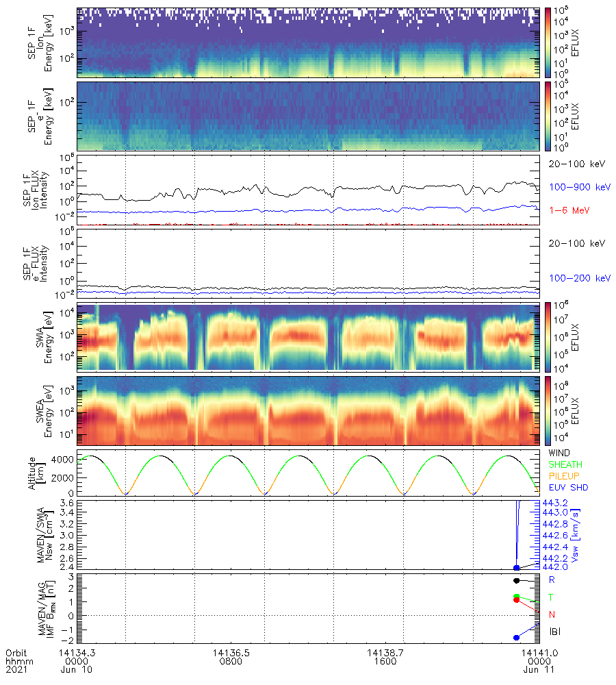Click the |B| legend label
Viewport: 616px width, 685px height.
[555, 631]
